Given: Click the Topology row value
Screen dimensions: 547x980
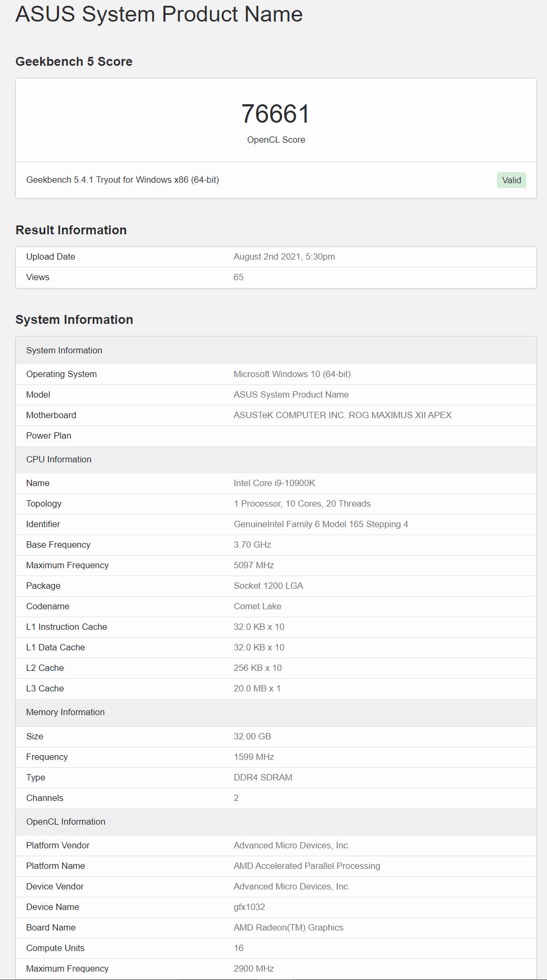Looking at the screenshot, I should [x=302, y=503].
